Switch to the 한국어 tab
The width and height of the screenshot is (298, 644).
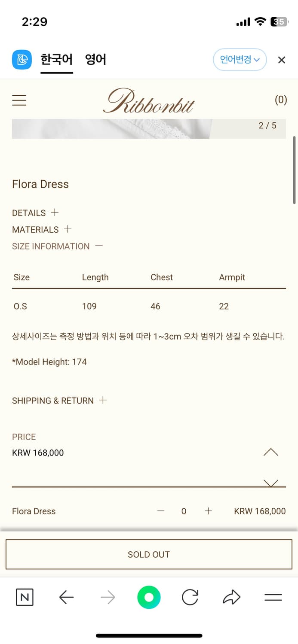(x=56, y=59)
